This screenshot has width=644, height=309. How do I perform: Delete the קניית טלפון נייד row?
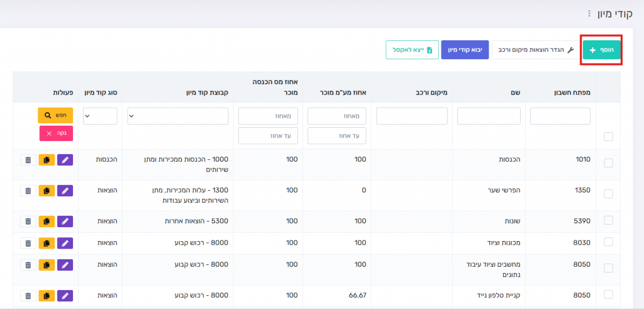pos(28,295)
